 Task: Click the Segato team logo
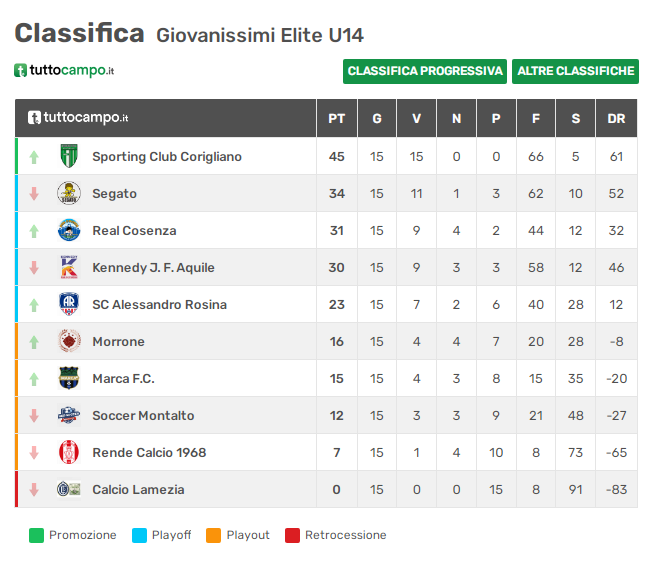69,193
